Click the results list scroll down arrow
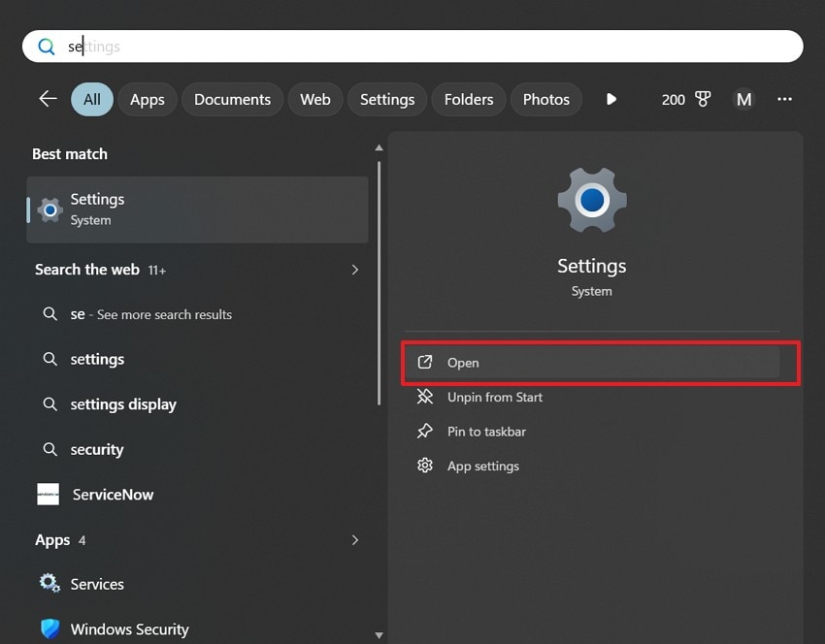This screenshot has height=644, width=825. tap(379, 635)
